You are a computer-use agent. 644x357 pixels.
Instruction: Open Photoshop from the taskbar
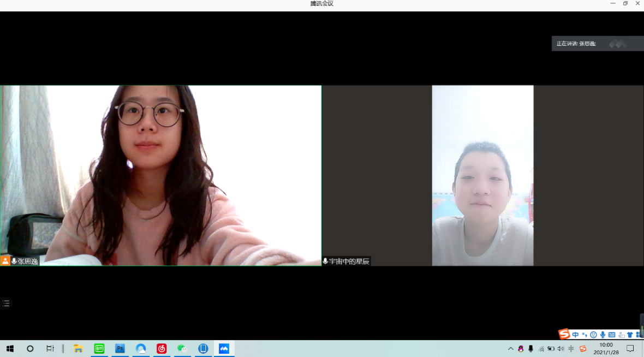point(120,349)
